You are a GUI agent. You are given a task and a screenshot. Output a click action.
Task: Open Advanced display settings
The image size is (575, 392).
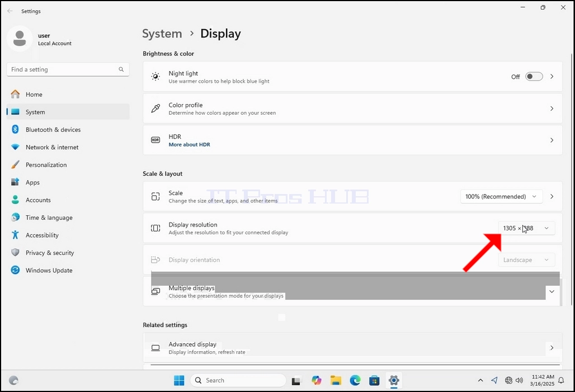click(352, 348)
